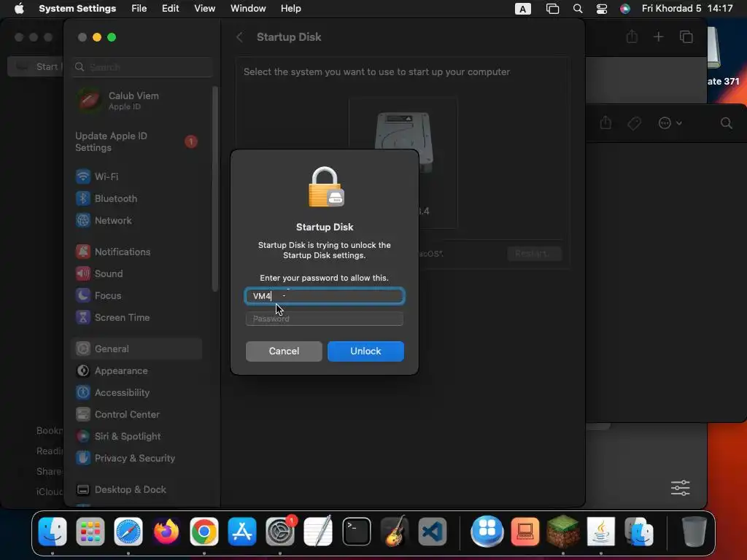The image size is (747, 560).
Task: Click the Password input field
Action: pos(325,319)
